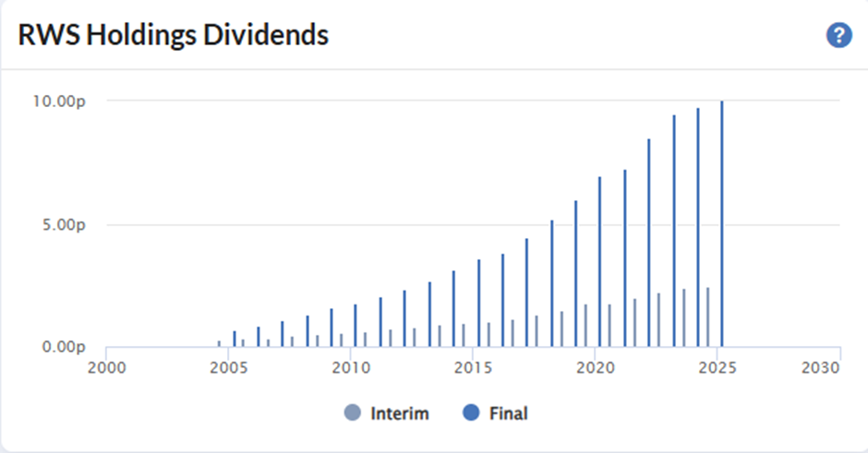The height and width of the screenshot is (453, 868).
Task: Click the 2010 x-axis label
Action: pos(351,368)
